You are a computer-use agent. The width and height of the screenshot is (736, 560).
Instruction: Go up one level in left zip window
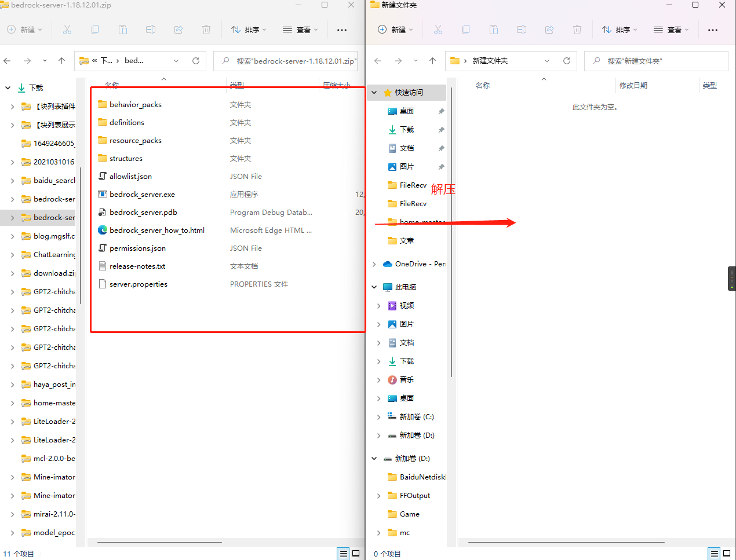(x=62, y=61)
